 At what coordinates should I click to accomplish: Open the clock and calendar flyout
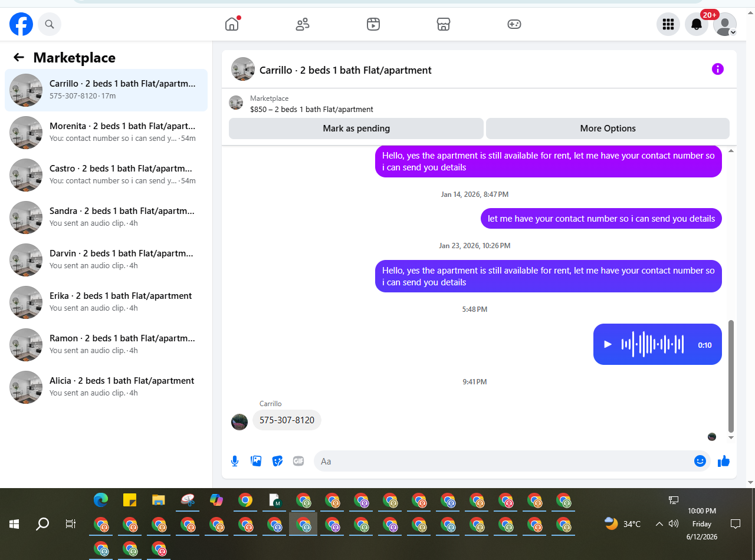702,523
